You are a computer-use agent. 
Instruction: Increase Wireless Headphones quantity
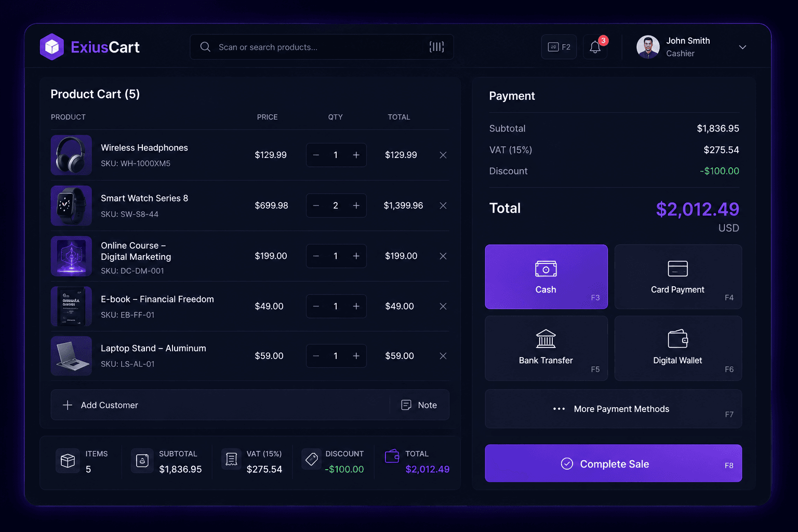click(356, 155)
